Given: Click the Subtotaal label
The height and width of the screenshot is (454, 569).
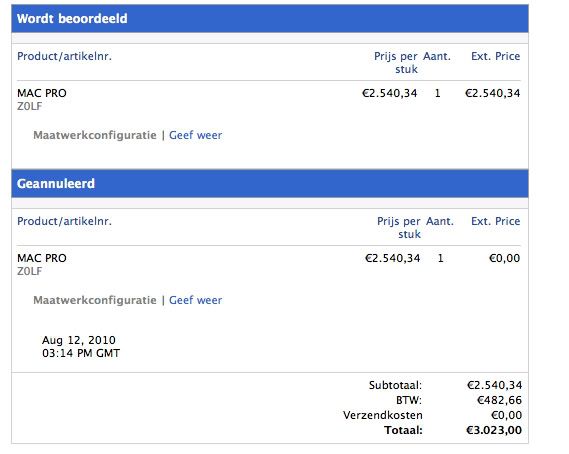Looking at the screenshot, I should click(x=395, y=385).
